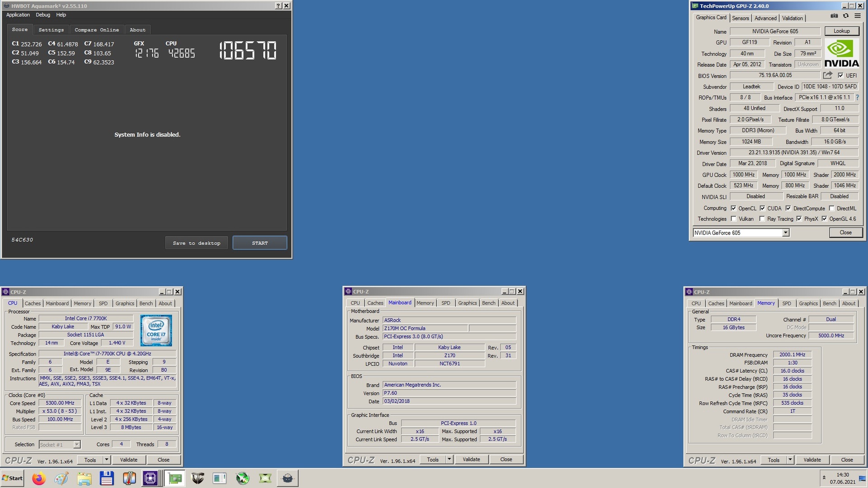Viewport: 868px width, 488px height.
Task: Click the NVIDIA logo in GPU-Z
Action: (841, 53)
